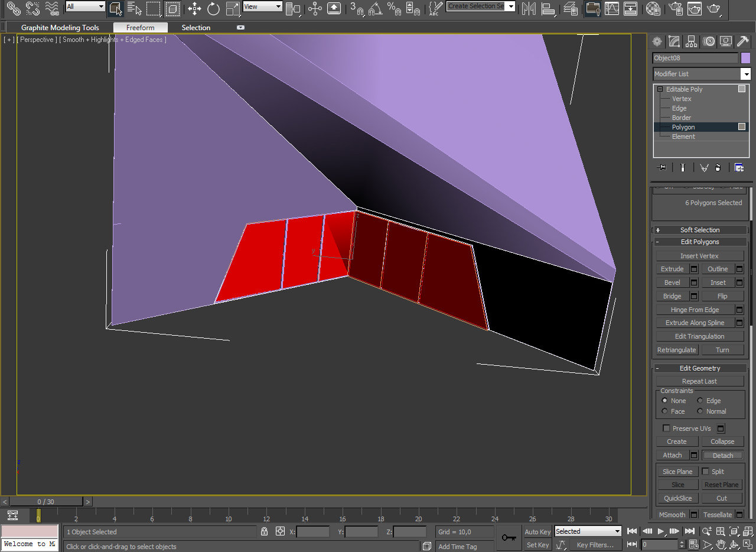Enable the Preserve UVs checkbox
Screen dimensions: 756x552
[x=666, y=428]
